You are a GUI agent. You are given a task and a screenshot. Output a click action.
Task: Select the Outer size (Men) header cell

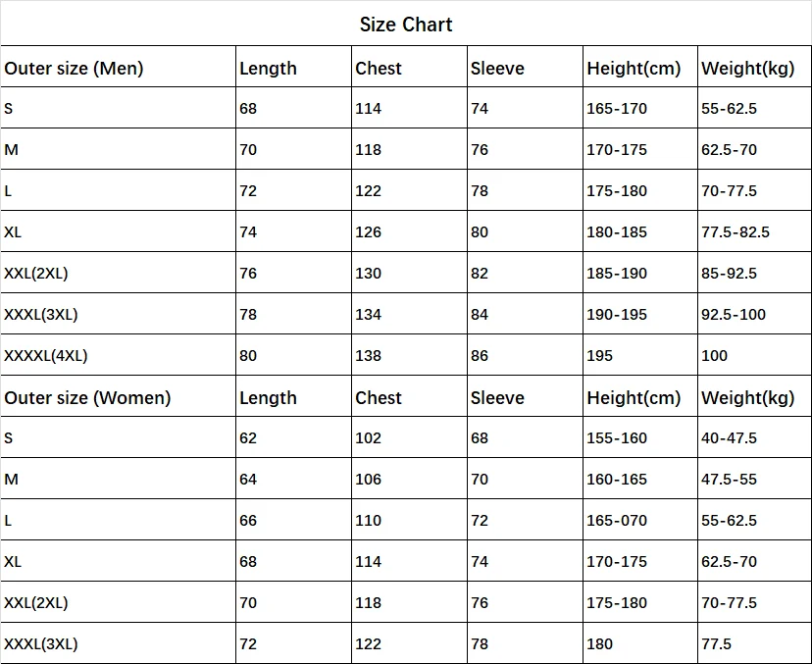(74, 69)
